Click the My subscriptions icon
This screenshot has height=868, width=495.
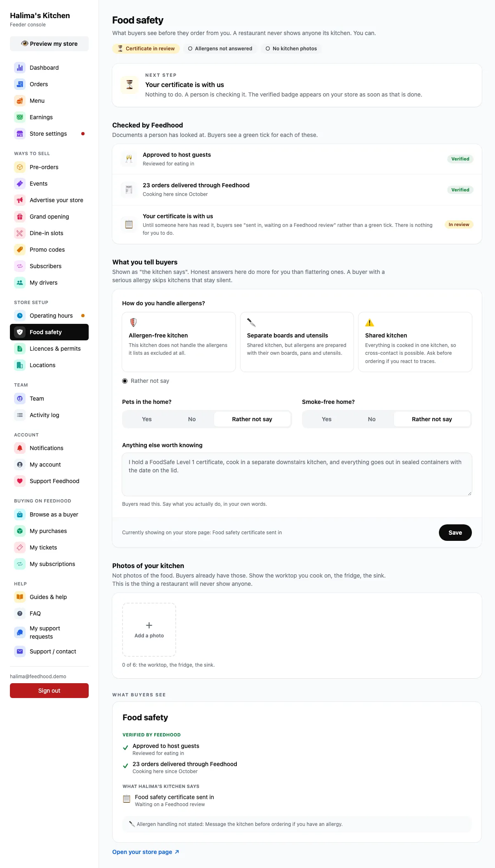tap(20, 564)
